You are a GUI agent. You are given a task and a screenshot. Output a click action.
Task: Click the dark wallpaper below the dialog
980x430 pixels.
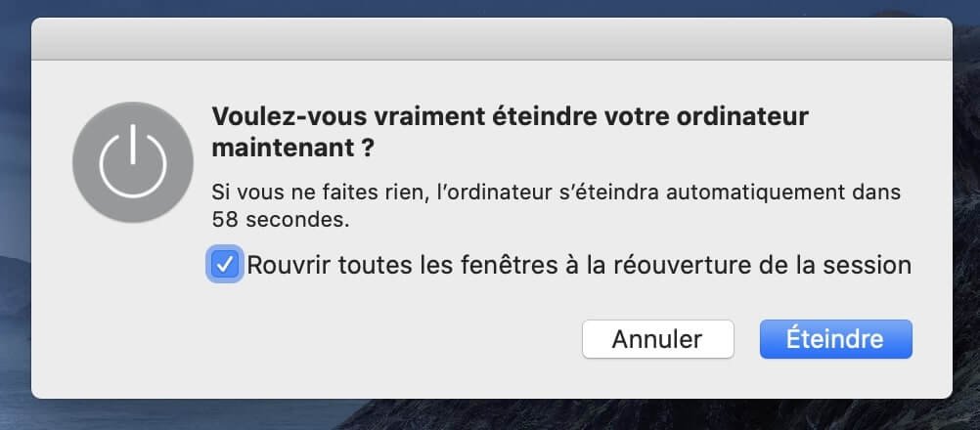click(490, 415)
